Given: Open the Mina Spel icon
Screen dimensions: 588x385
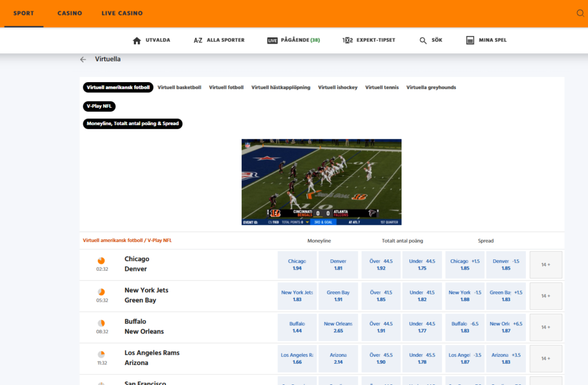Looking at the screenshot, I should 470,40.
